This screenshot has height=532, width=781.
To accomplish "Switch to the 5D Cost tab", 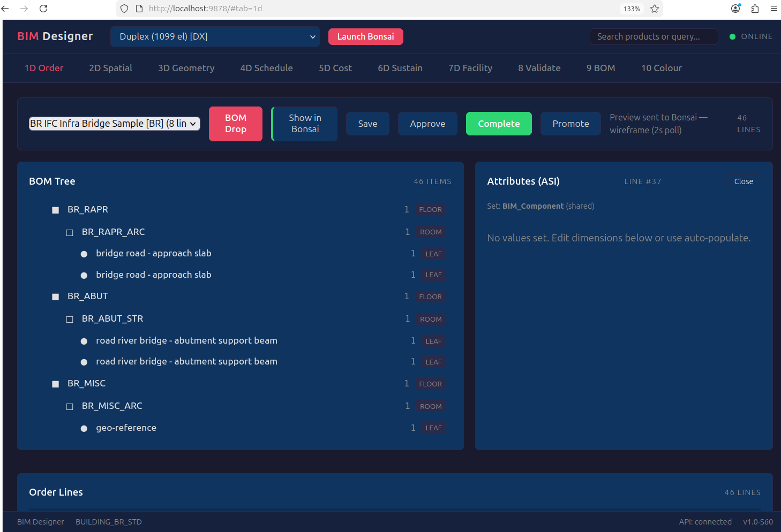I will (x=335, y=68).
